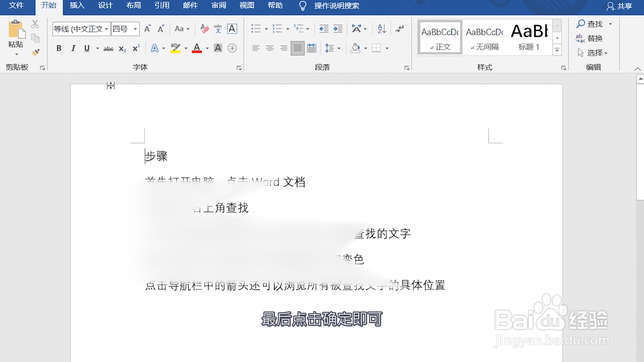644x362 pixels.
Task: Increase paragraph indent
Action: (x=338, y=29)
